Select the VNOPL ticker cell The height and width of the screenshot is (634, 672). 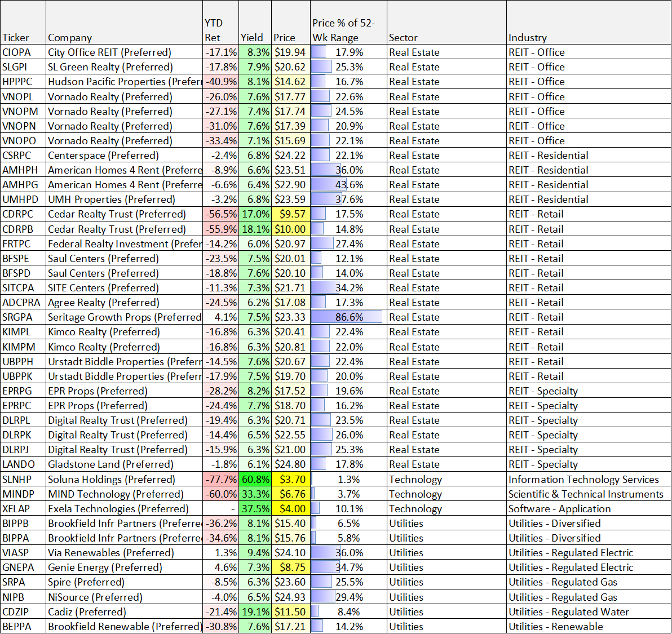(x=23, y=96)
